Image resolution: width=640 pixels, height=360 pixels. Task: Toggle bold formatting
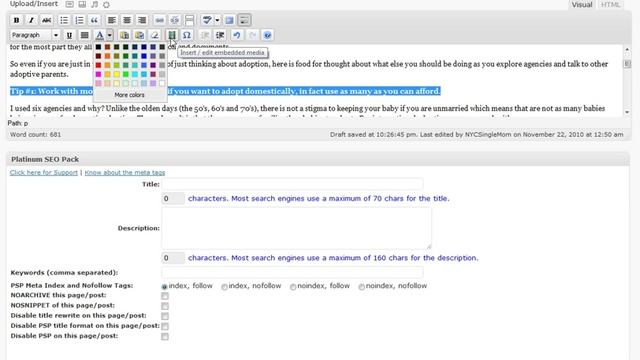(16, 20)
